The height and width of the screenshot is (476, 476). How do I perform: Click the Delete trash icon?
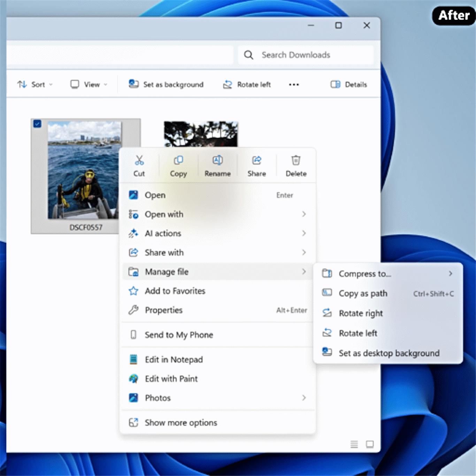(296, 161)
